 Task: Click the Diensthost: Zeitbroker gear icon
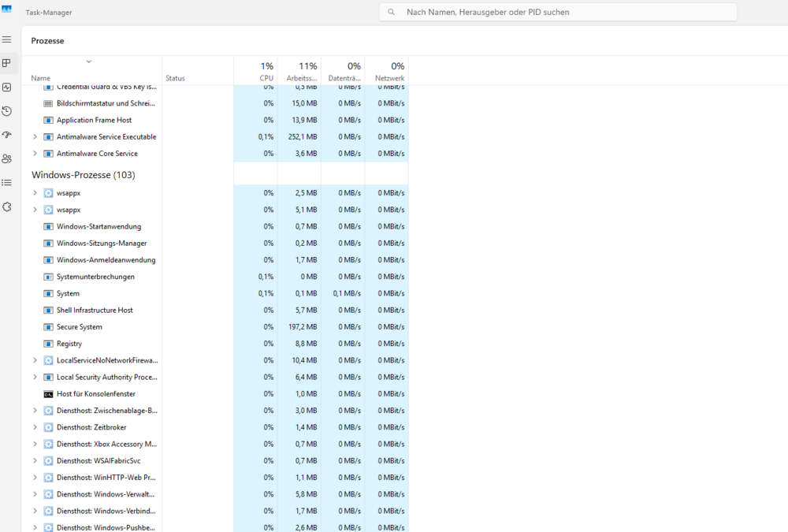coord(48,427)
